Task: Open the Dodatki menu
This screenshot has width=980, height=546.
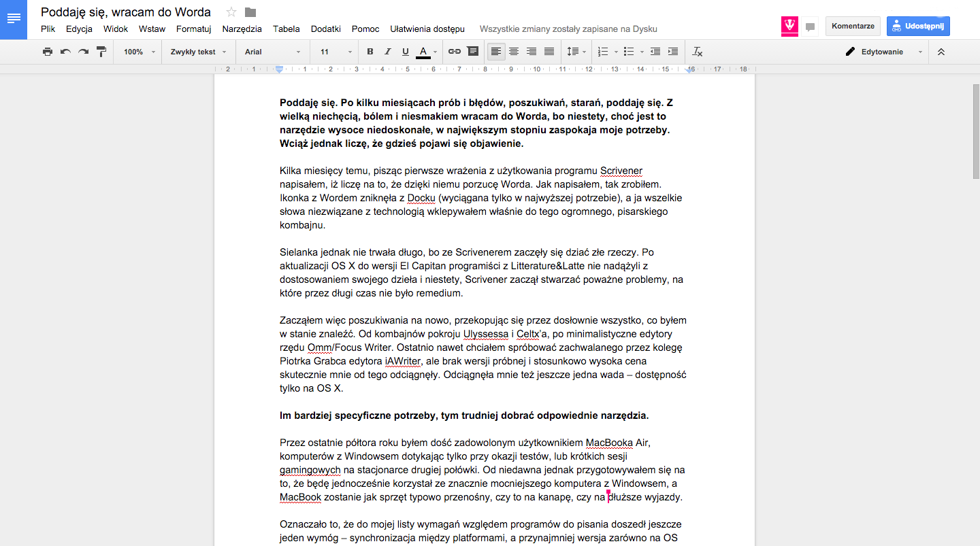Action: click(x=326, y=29)
